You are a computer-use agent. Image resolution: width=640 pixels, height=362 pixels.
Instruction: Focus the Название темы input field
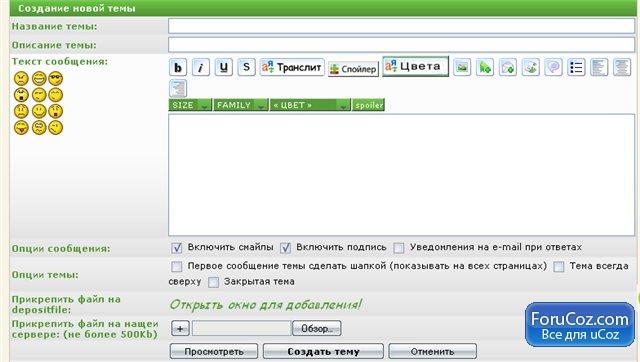tap(402, 26)
